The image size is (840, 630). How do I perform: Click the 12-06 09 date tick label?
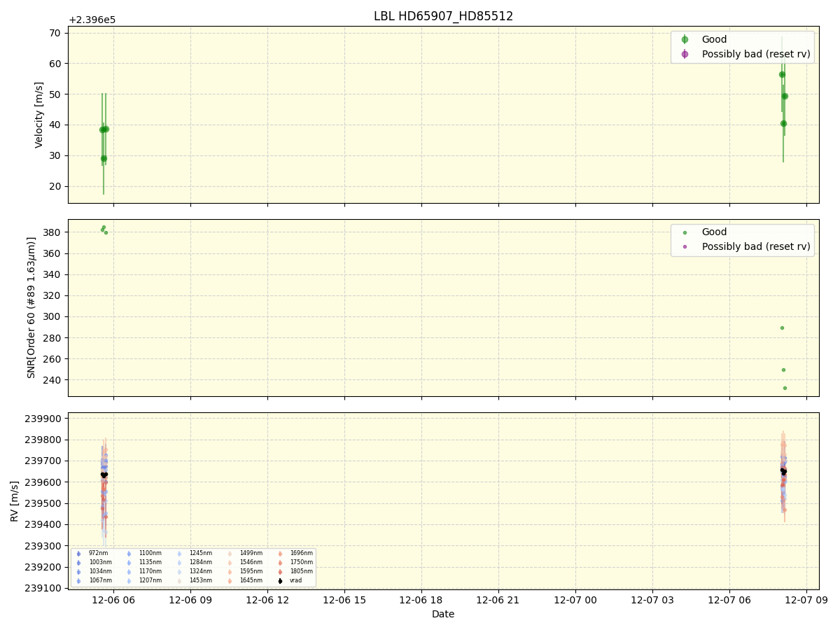[190, 600]
